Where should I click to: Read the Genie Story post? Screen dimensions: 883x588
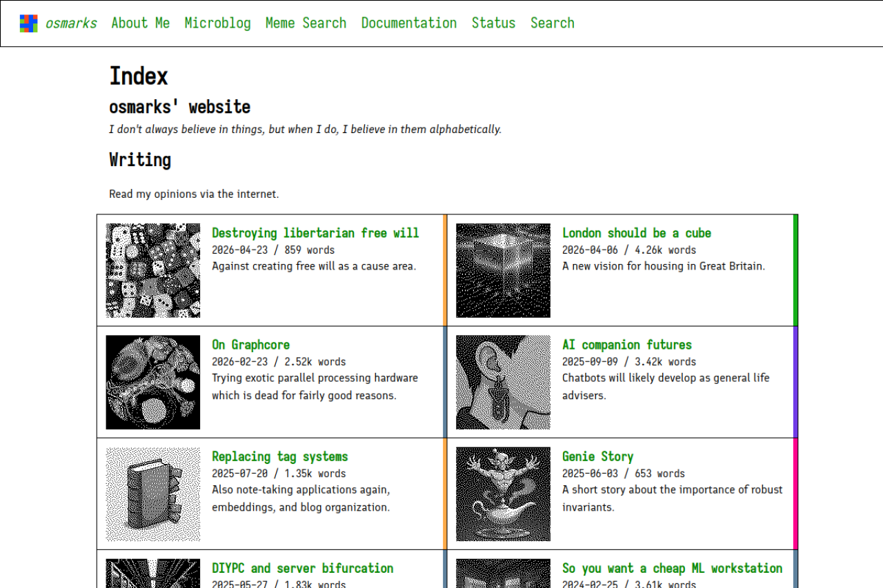pyautogui.click(x=597, y=456)
